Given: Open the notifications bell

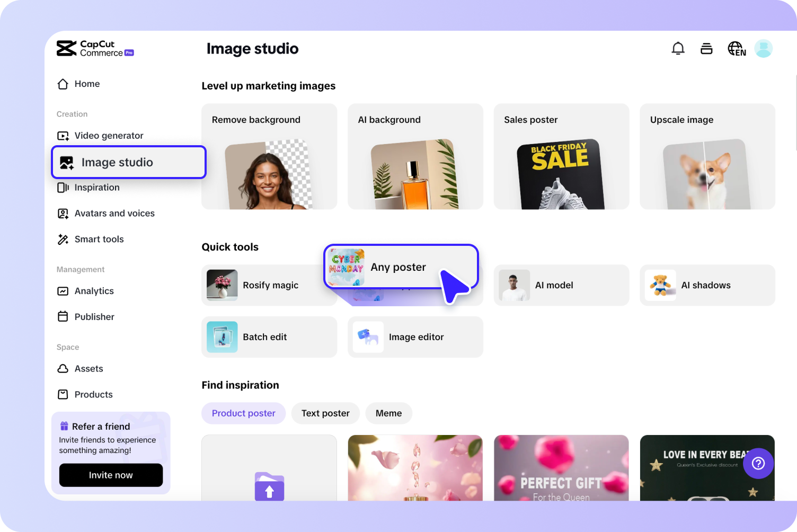Looking at the screenshot, I should 678,49.
